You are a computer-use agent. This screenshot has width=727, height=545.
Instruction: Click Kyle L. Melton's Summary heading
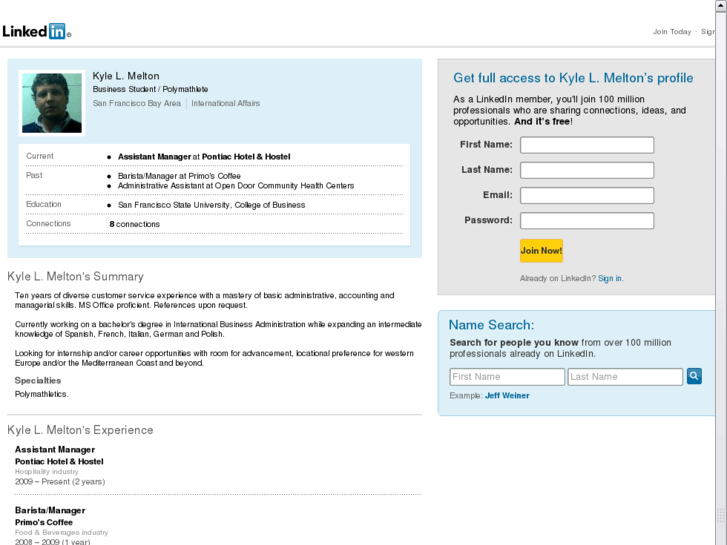pyautogui.click(x=75, y=276)
